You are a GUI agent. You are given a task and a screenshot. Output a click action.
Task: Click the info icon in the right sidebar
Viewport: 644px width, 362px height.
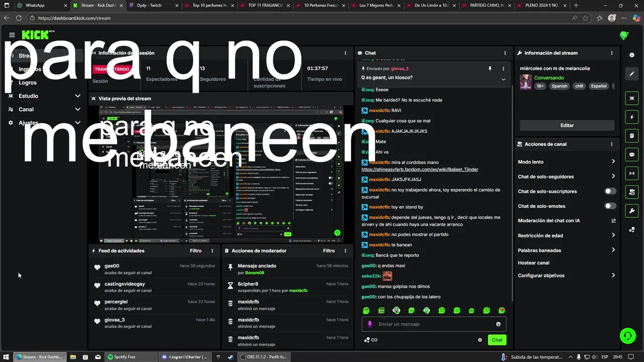[x=632, y=55]
